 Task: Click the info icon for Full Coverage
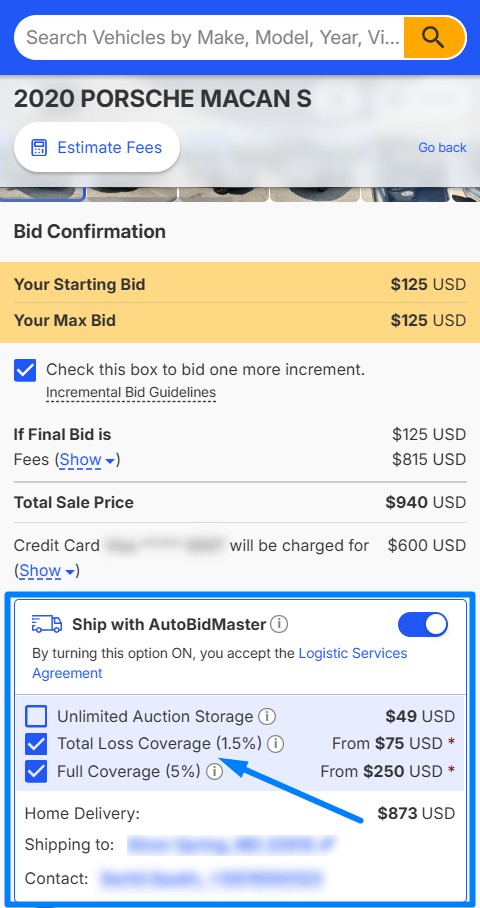pyautogui.click(x=214, y=771)
